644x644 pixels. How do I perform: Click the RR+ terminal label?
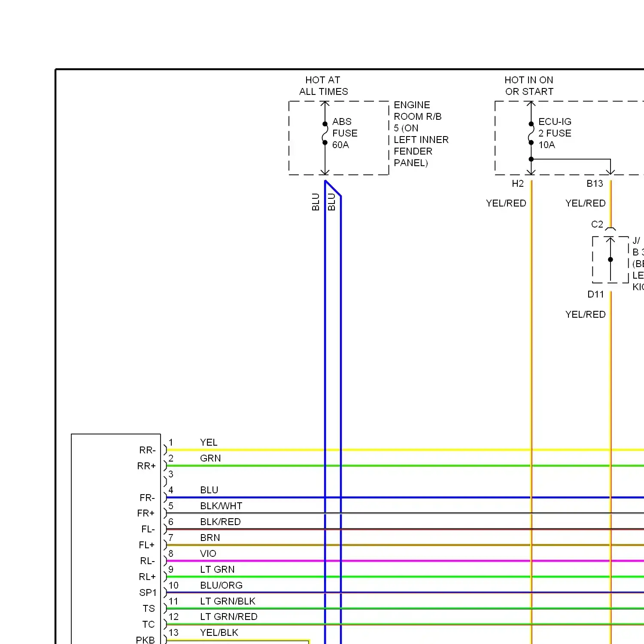[x=146, y=466]
